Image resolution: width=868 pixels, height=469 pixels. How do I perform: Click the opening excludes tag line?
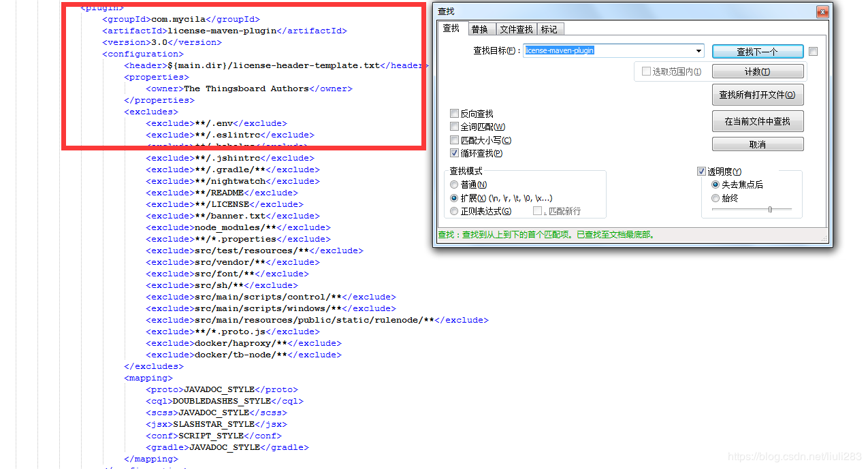click(x=151, y=112)
